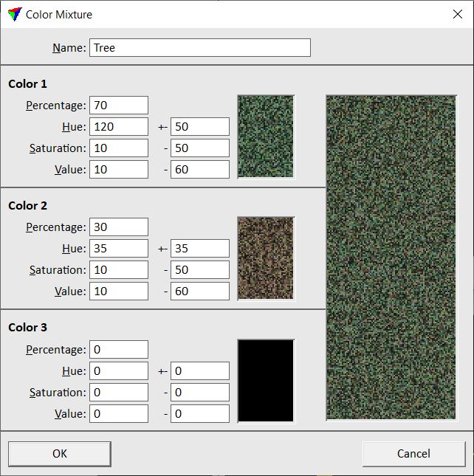Click Color 2 Saturation maximum field
Image resolution: width=474 pixels, height=476 pixels.
pyautogui.click(x=200, y=270)
